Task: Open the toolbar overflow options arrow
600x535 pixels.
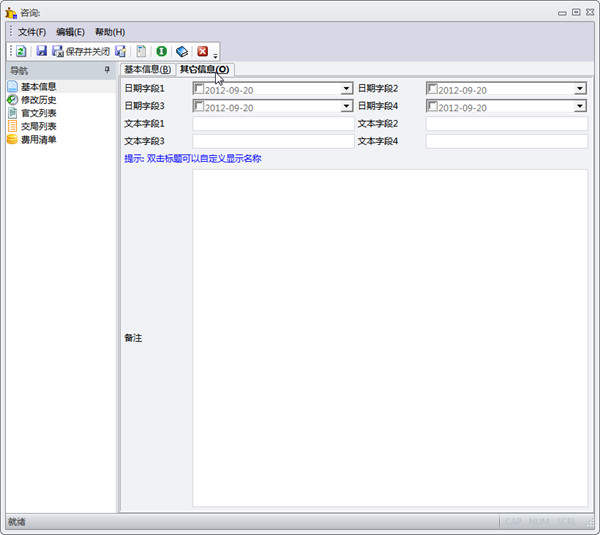Action: point(215,56)
